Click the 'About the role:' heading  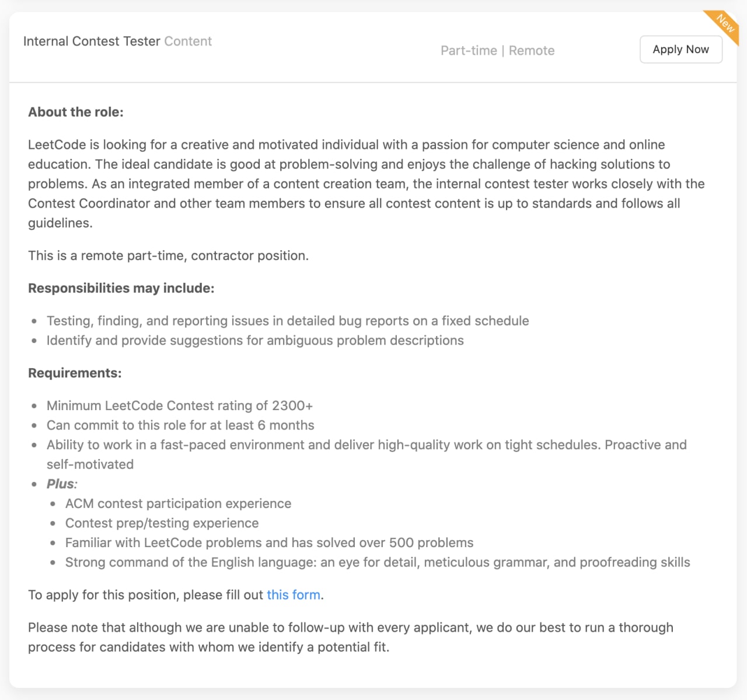[76, 112]
